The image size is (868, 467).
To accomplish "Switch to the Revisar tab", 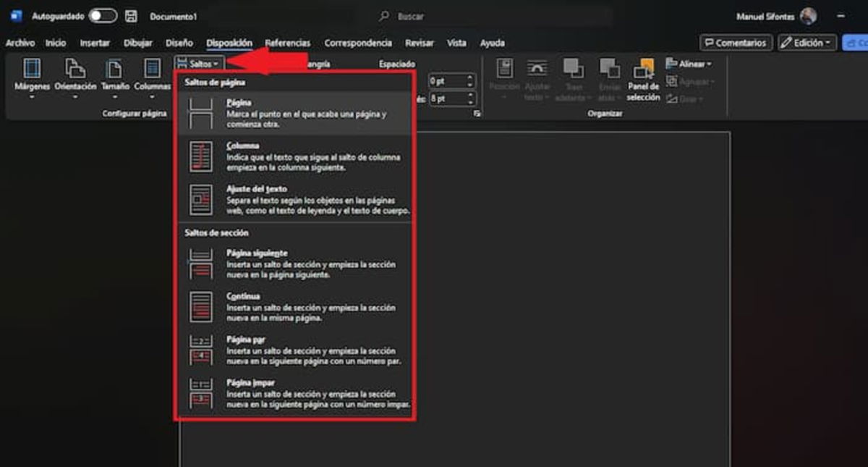I will click(420, 43).
